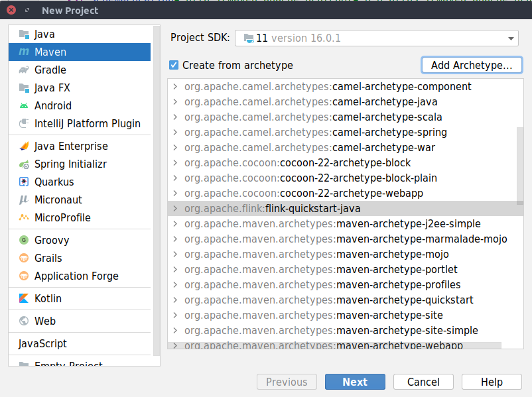Click the Spring Initializr leaf icon
Screen dimensions: 532x397
coord(24,164)
